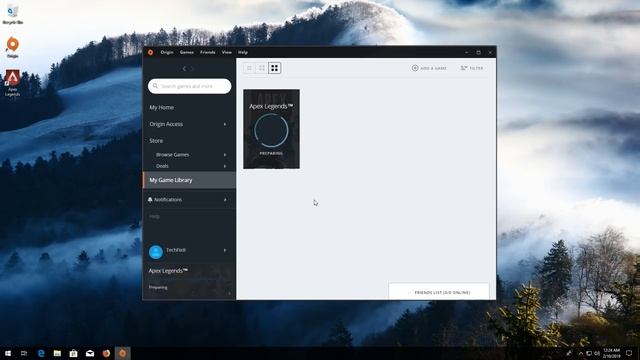
Task: Open Origin desktop shortcut
Action: [x=13, y=47]
